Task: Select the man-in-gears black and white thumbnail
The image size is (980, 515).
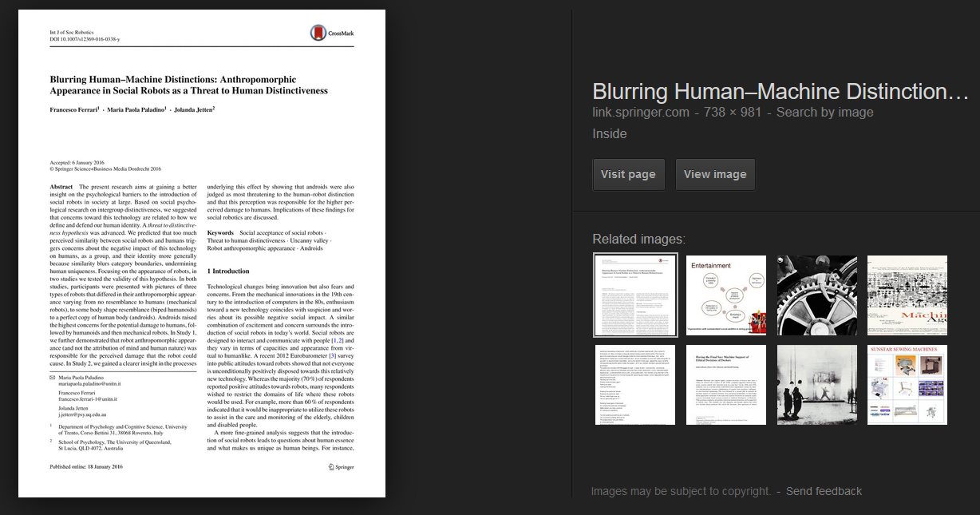Action: point(816,295)
